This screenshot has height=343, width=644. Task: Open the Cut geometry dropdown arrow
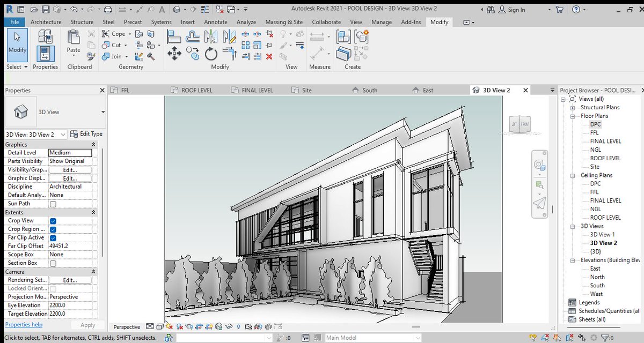(127, 45)
